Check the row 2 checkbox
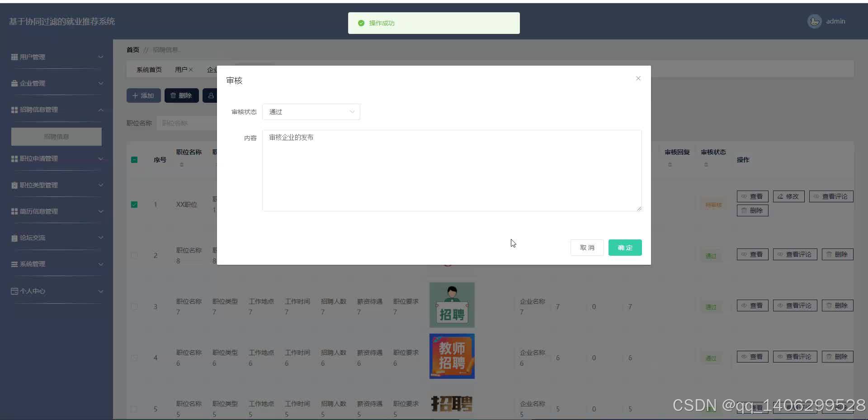 tap(134, 255)
